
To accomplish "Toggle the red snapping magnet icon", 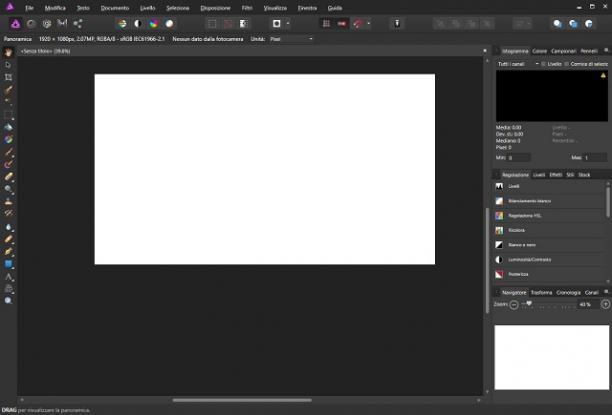I will pos(358,24).
